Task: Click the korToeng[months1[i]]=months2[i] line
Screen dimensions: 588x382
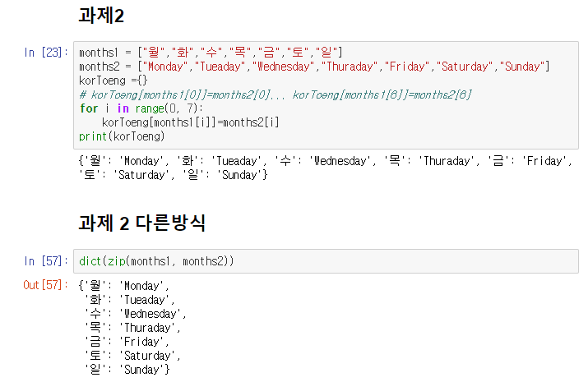Action: point(191,122)
